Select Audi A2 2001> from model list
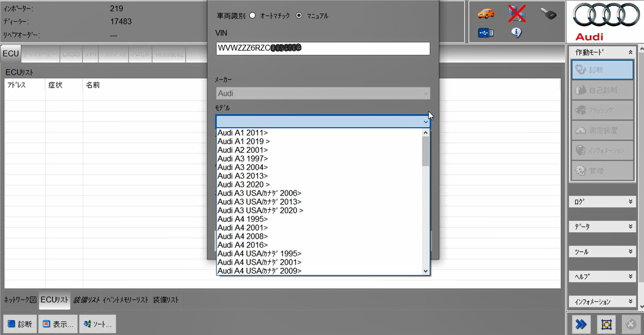 319,150
